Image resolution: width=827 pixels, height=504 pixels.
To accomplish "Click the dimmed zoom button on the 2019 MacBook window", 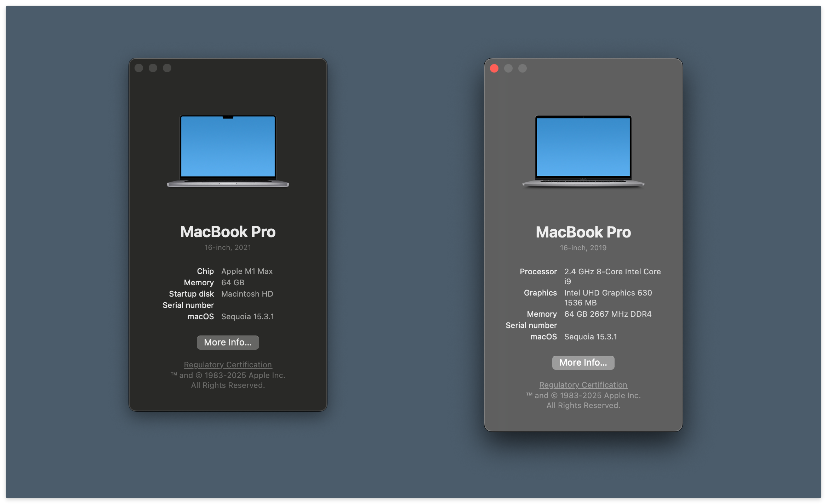I will (522, 68).
